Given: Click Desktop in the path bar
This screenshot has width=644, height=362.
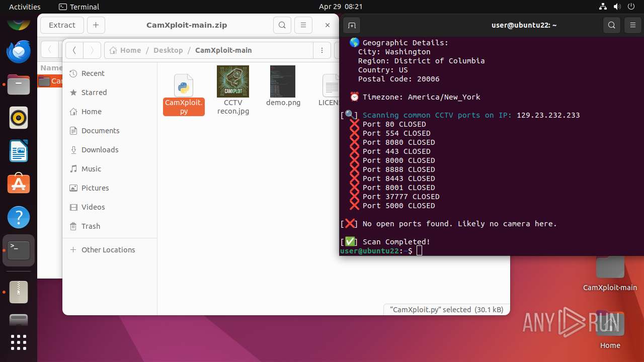Looking at the screenshot, I should tap(168, 50).
